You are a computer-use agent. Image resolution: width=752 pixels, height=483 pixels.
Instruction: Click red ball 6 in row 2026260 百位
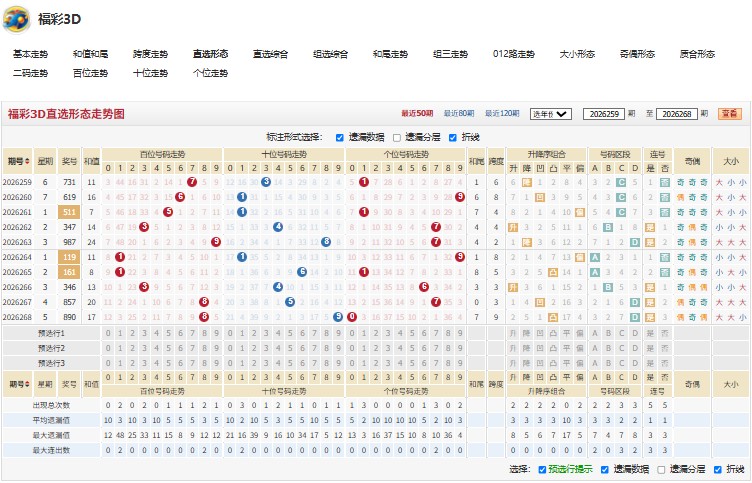[x=180, y=197]
